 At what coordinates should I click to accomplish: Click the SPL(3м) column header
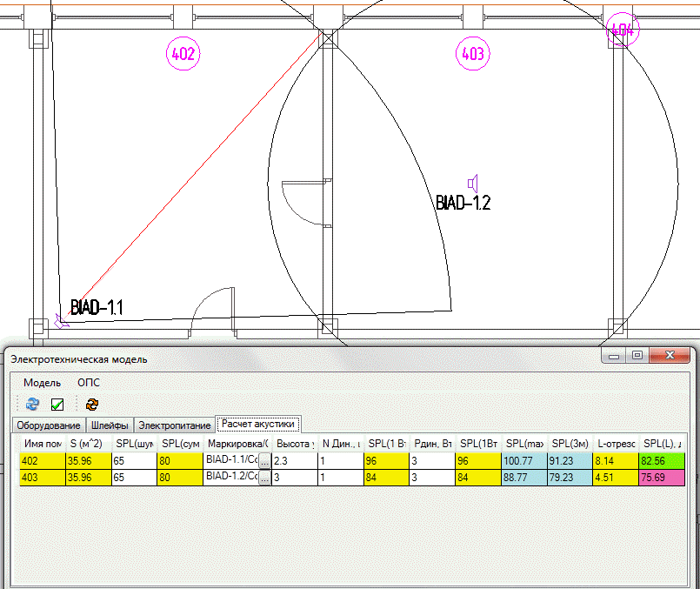[570, 444]
